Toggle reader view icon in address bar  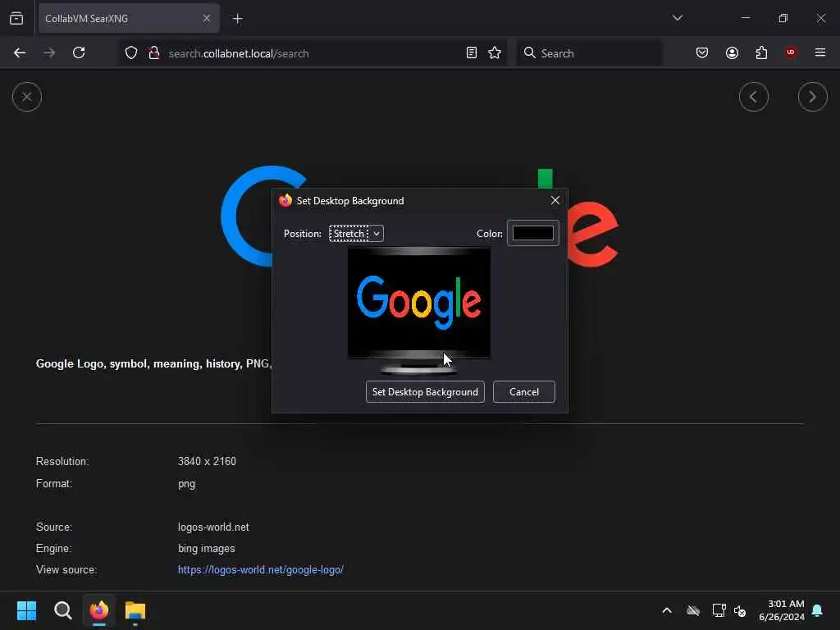[x=472, y=53]
